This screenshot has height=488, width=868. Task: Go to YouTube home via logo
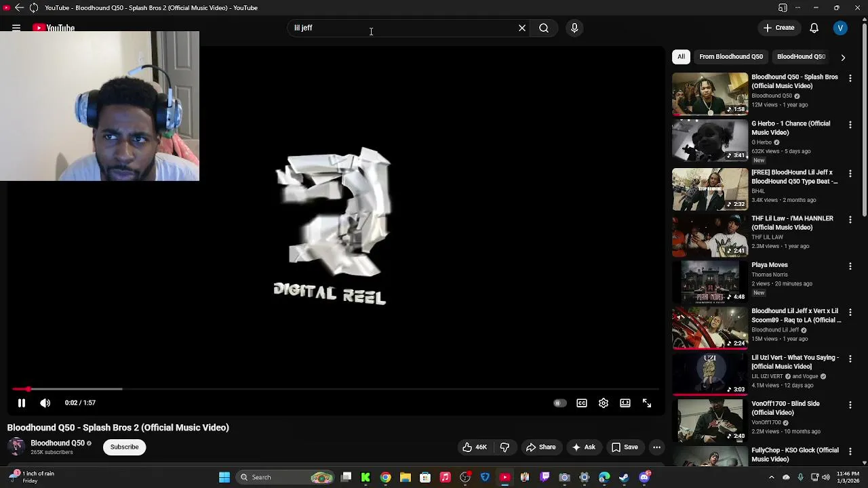click(54, 28)
